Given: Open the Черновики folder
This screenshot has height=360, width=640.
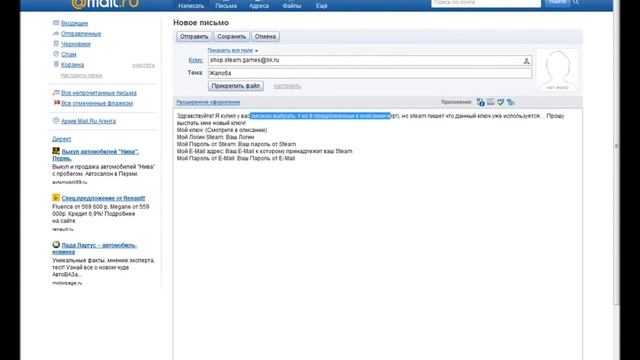Looking at the screenshot, I should (x=76, y=44).
